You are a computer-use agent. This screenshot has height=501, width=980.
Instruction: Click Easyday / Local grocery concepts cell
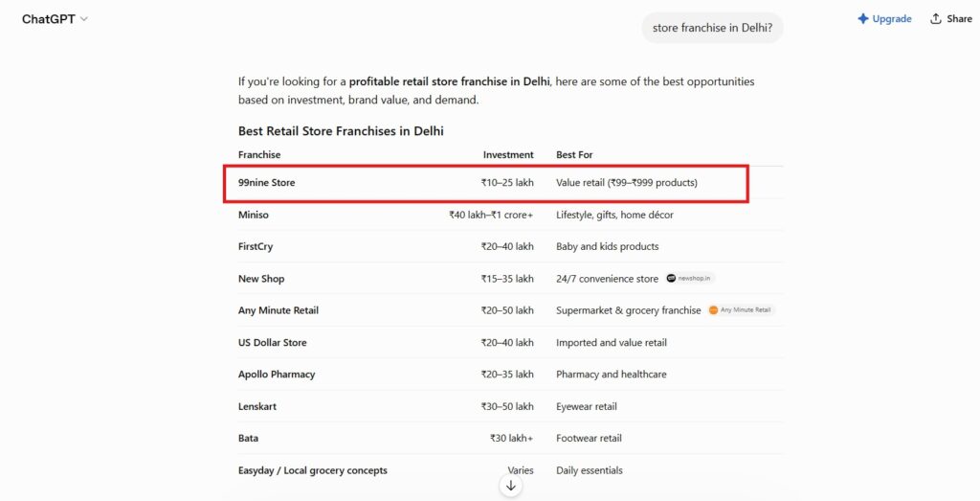313,470
